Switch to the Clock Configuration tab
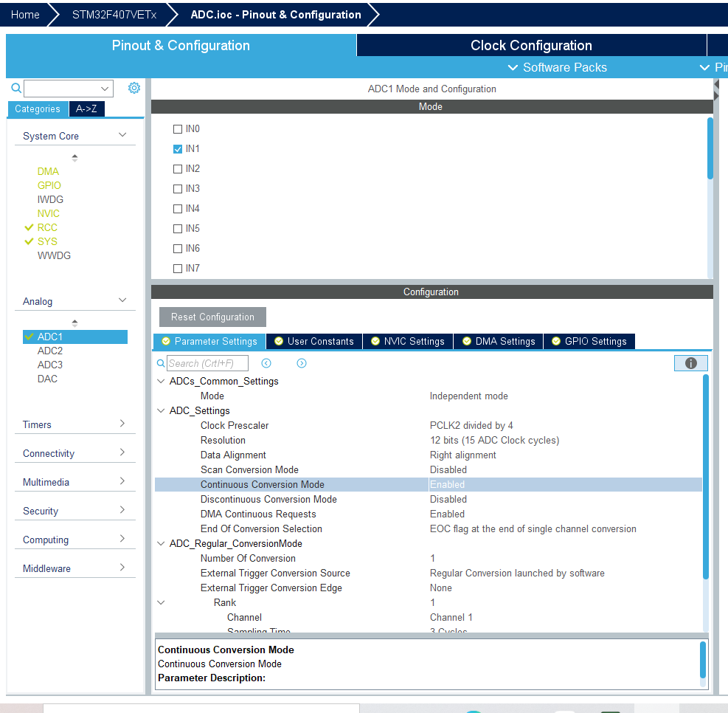The height and width of the screenshot is (713, 728). pos(532,45)
